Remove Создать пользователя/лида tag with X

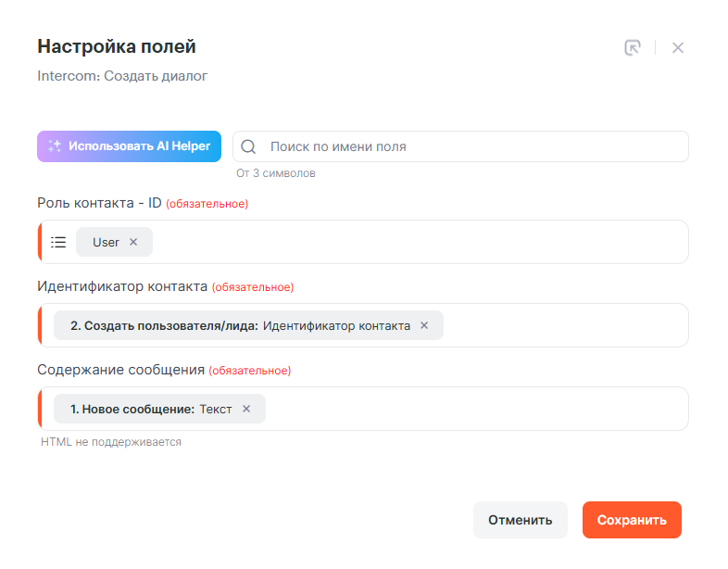click(x=424, y=325)
